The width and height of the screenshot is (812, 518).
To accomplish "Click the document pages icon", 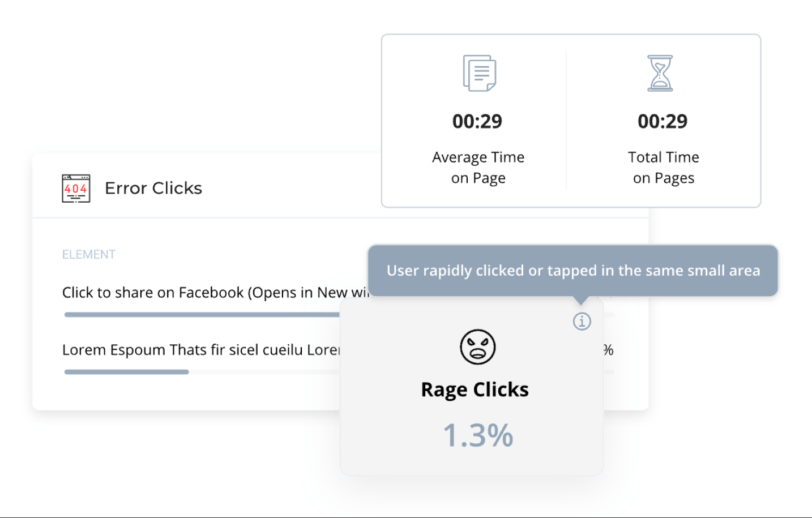I will tap(479, 73).
